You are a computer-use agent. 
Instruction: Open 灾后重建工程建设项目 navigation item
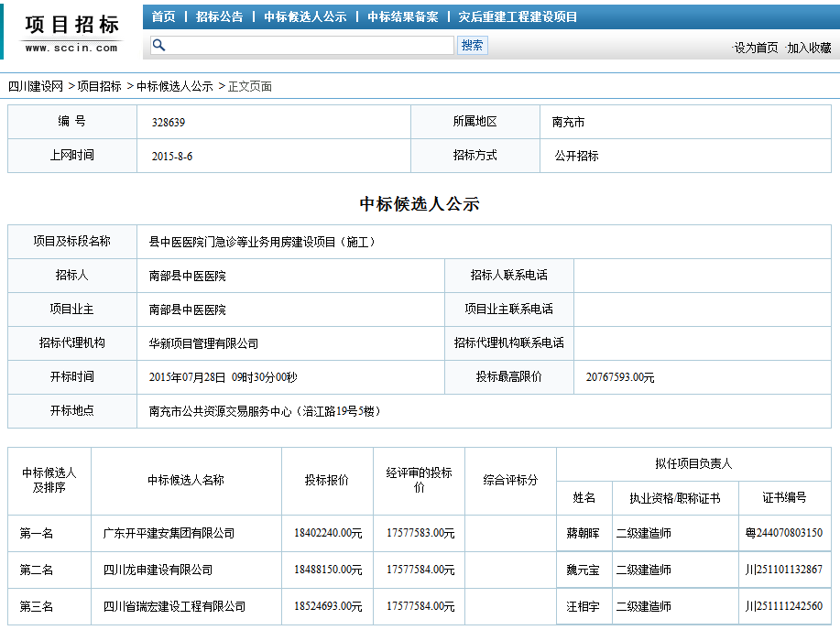518,16
